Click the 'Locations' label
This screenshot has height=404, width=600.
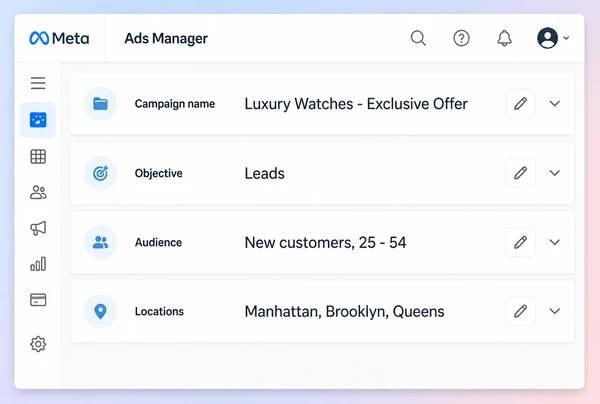[159, 311]
